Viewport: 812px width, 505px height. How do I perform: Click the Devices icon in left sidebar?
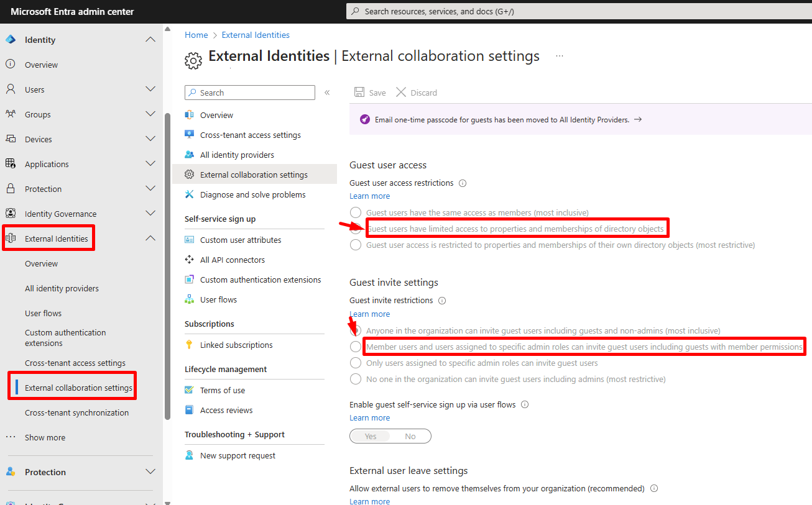pyautogui.click(x=10, y=139)
